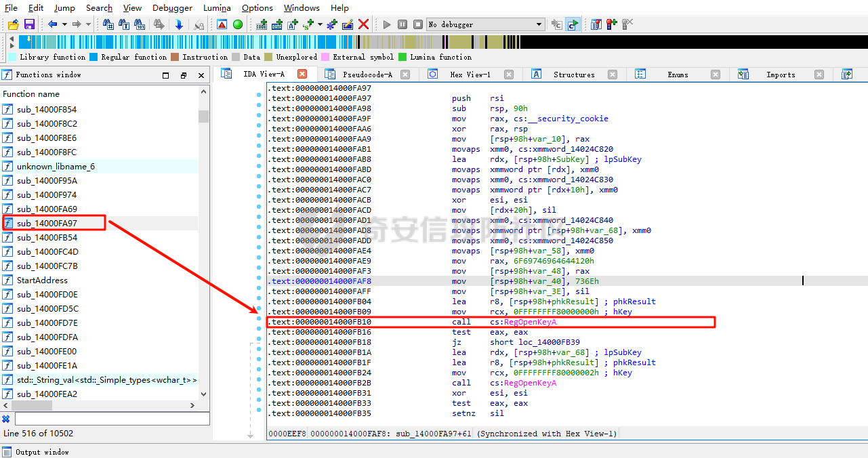Click the blue asterisk array icon

332,24
